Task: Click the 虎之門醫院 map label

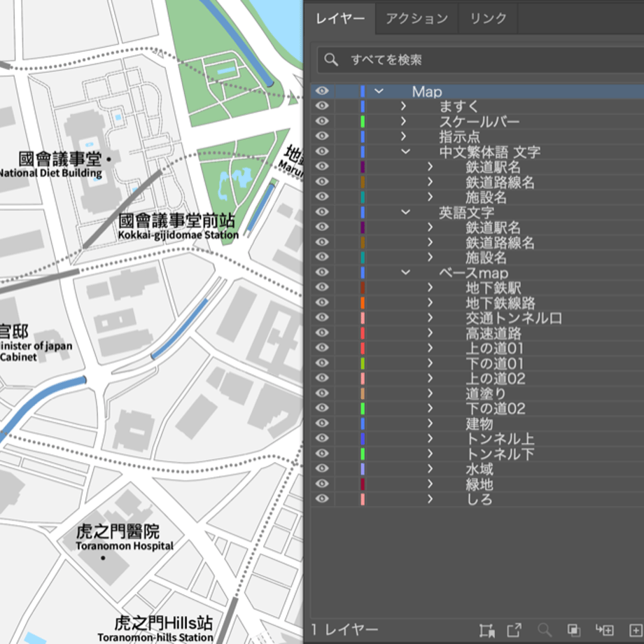Action: (118, 531)
